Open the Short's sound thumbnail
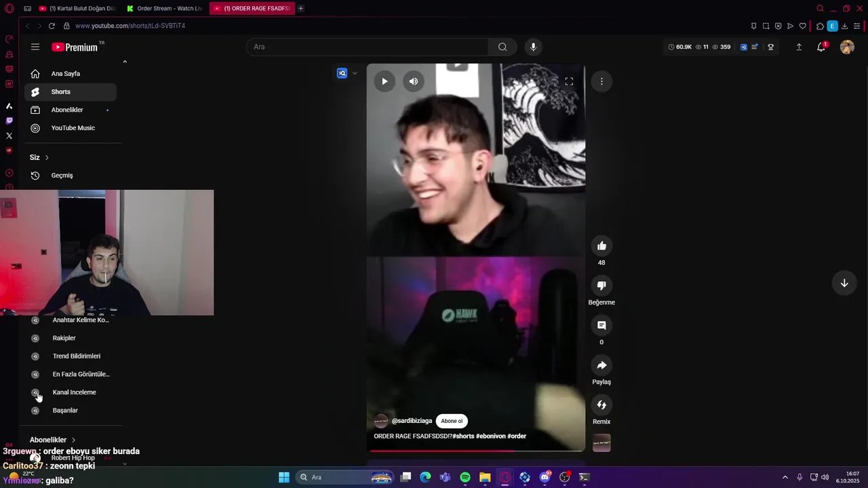Screen dimensions: 868x488 pyautogui.click(x=601, y=443)
